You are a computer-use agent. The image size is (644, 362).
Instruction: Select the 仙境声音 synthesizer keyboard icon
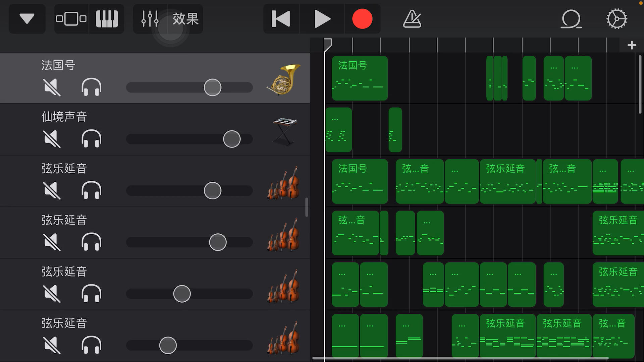[284, 131]
